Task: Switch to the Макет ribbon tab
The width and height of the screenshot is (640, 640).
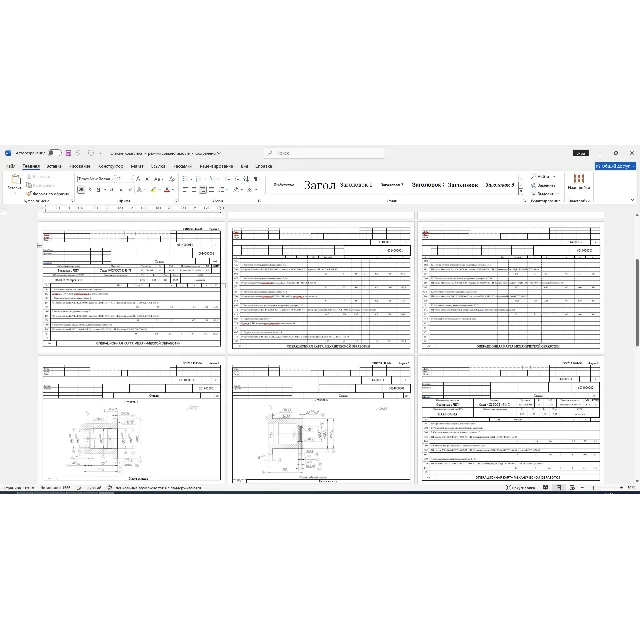Action: pyautogui.click(x=137, y=166)
